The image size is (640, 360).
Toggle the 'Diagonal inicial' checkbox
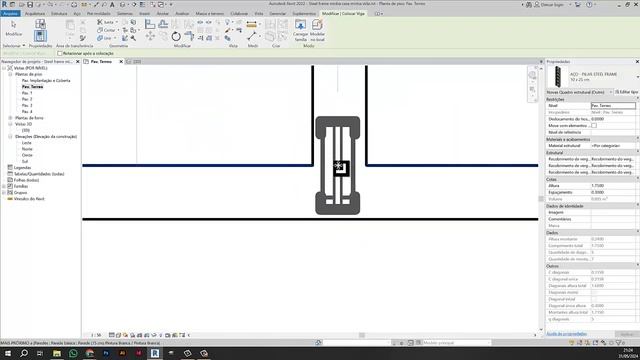click(x=594, y=299)
